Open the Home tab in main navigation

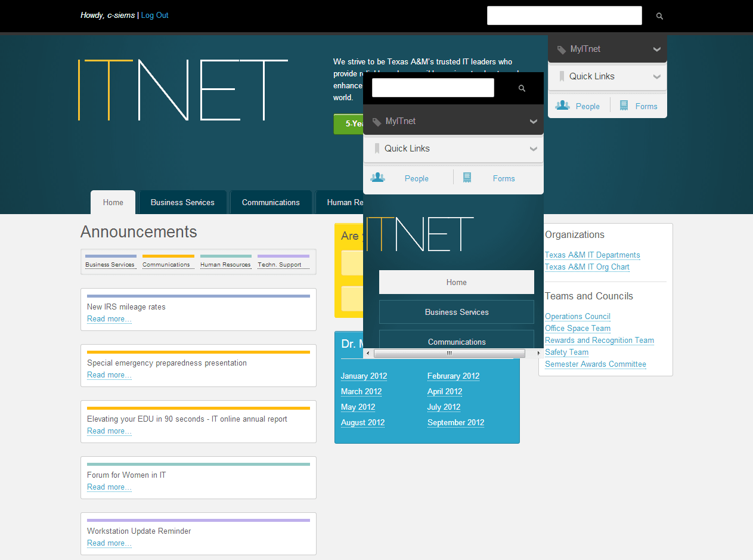click(113, 202)
